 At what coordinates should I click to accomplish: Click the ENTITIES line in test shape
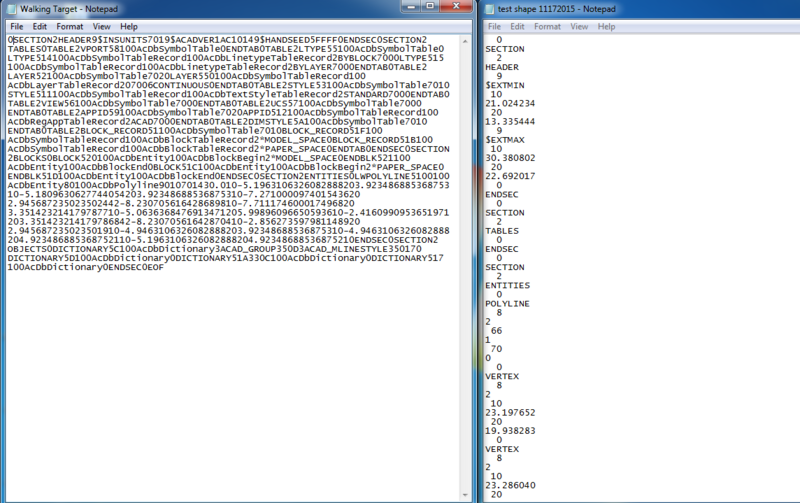507,285
